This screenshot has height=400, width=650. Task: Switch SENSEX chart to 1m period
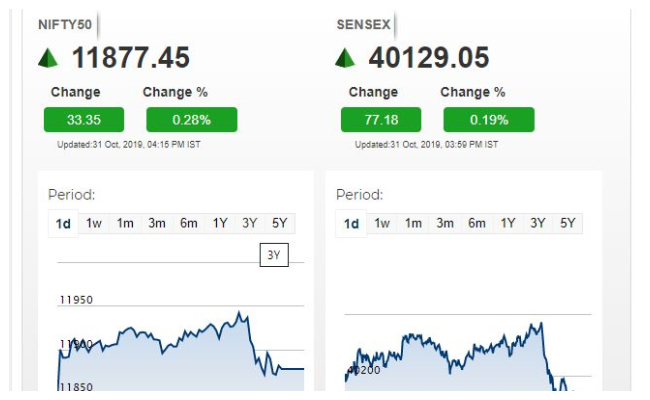[413, 223]
